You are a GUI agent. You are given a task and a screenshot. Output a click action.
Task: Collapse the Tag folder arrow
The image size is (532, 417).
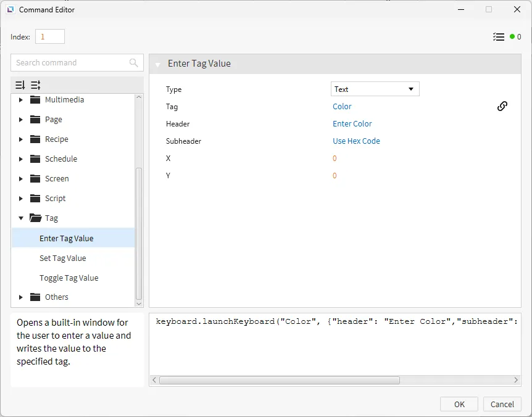coord(21,218)
